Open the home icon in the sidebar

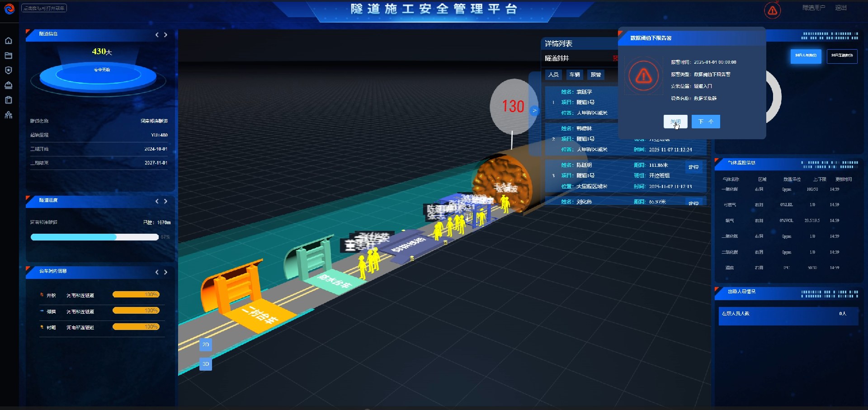(x=9, y=41)
